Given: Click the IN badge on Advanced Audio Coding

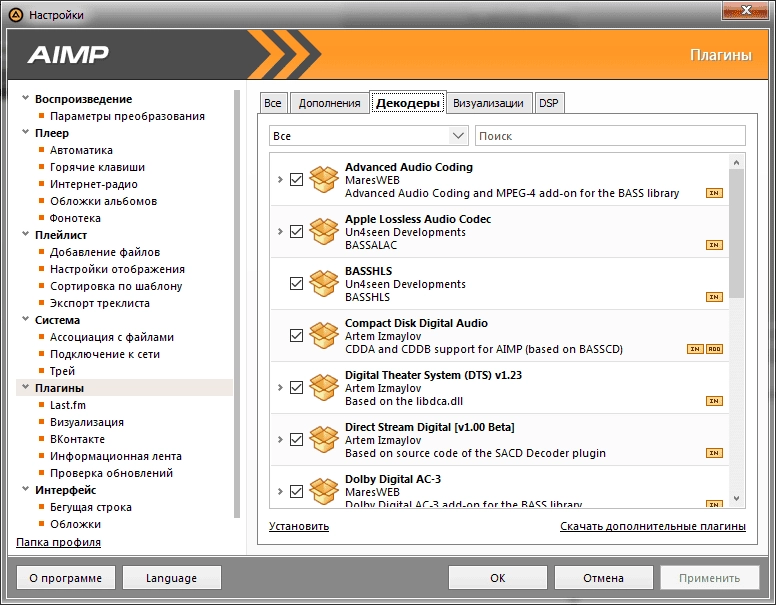Looking at the screenshot, I should (714, 193).
